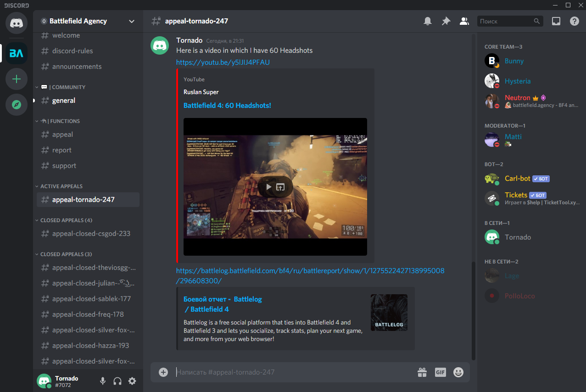Click the Battlelog thumbnail image

coord(389,313)
